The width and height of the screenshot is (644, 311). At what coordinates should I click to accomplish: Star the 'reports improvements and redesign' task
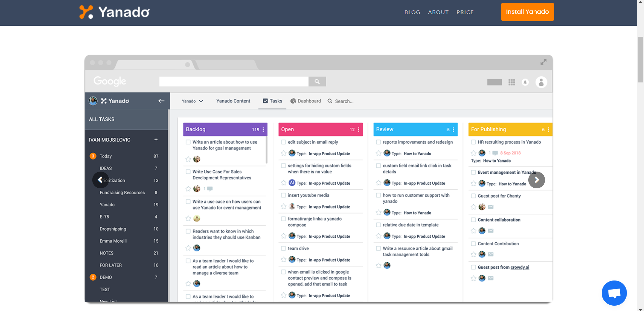click(x=378, y=153)
